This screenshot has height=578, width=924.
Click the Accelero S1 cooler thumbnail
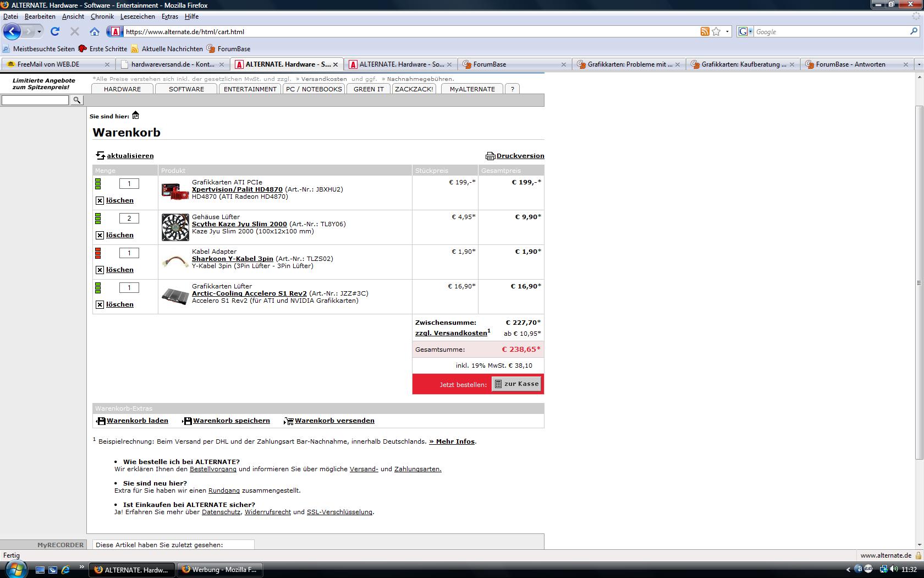pyautogui.click(x=175, y=296)
